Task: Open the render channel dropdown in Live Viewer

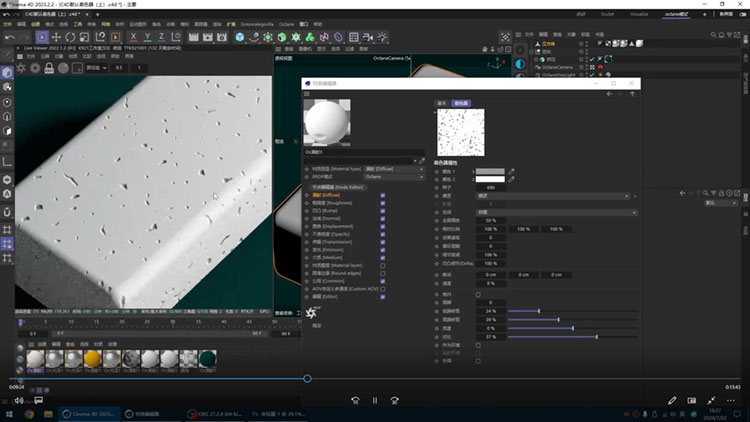Action: click(95, 68)
